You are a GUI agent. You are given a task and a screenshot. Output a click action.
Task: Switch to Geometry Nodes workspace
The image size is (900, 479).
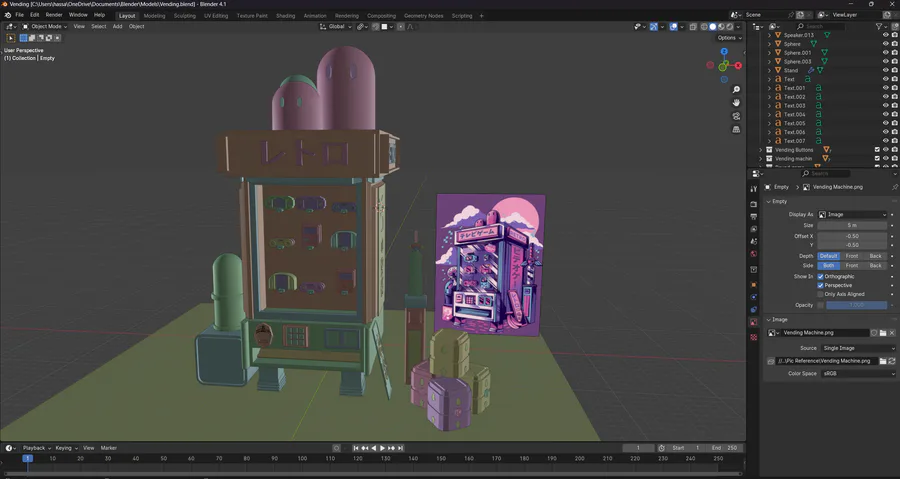click(x=424, y=16)
